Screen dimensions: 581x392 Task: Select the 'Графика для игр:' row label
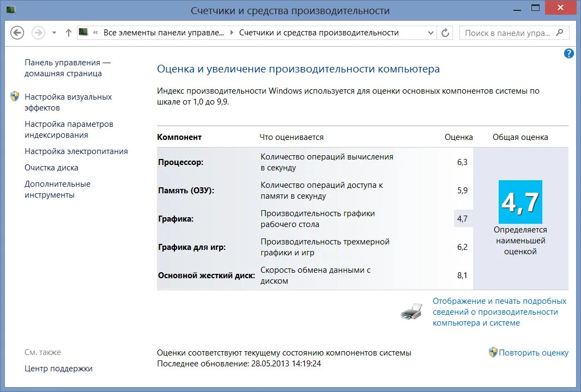(191, 247)
